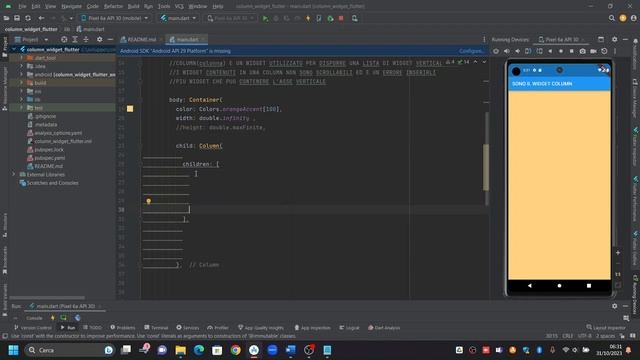Click emulator Record Screen video icon
This screenshot has height=360, width=640.
coord(593,51)
